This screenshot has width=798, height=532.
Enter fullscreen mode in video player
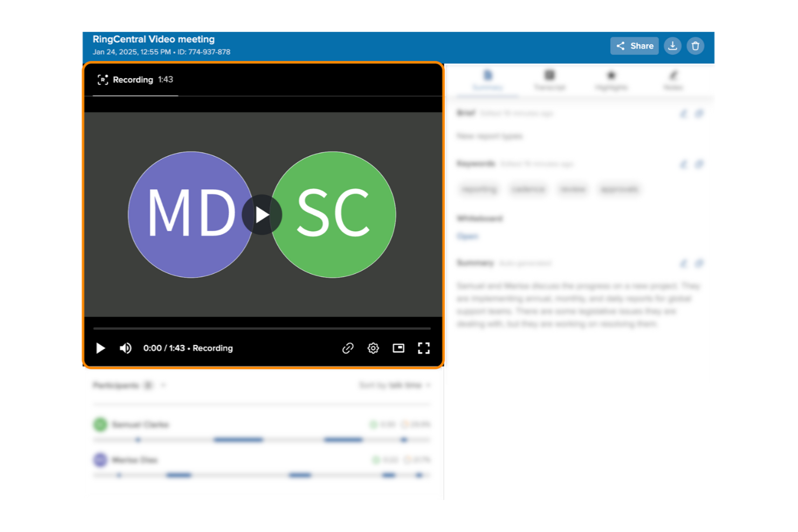pyautogui.click(x=424, y=348)
